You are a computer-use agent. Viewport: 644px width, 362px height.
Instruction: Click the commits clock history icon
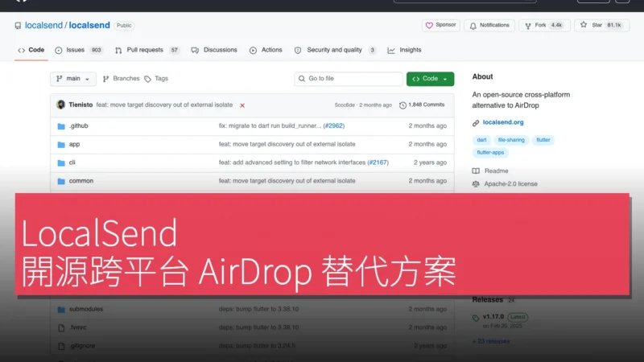point(402,105)
